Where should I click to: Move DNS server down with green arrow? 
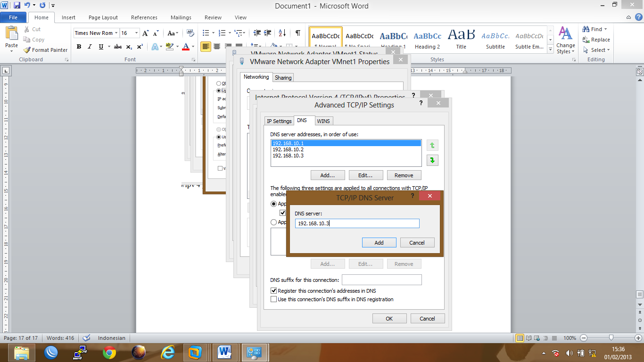click(432, 160)
